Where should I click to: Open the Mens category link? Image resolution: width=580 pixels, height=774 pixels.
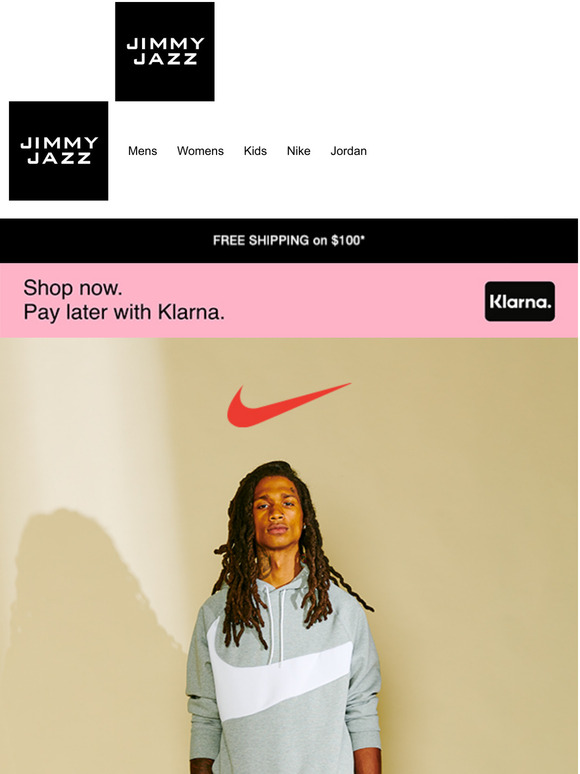142,151
